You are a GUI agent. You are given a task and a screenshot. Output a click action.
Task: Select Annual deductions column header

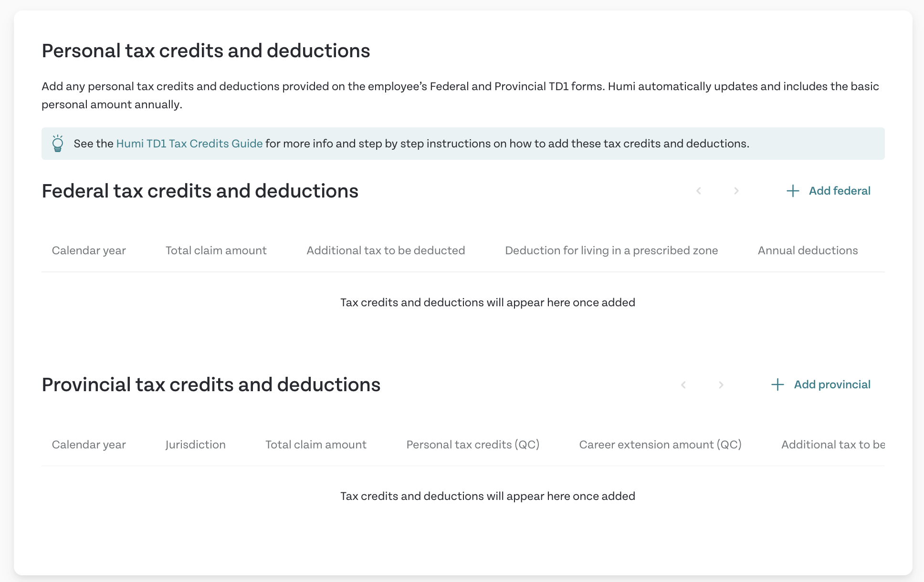click(x=808, y=250)
